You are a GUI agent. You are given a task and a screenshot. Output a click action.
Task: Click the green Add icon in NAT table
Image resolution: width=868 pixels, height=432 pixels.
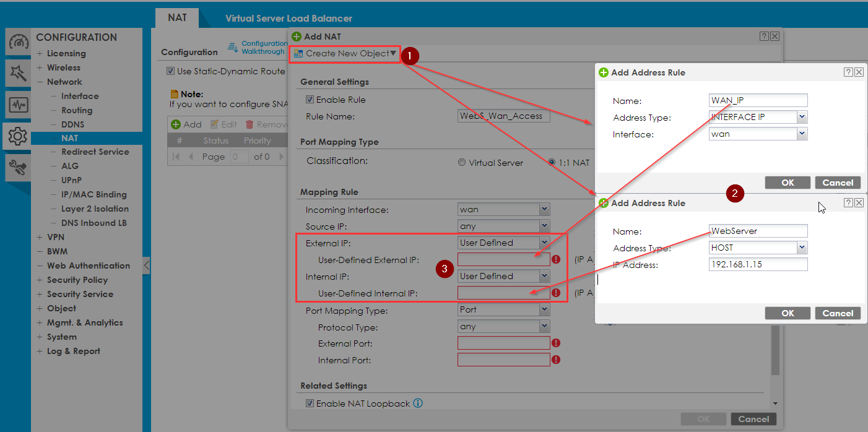[176, 124]
